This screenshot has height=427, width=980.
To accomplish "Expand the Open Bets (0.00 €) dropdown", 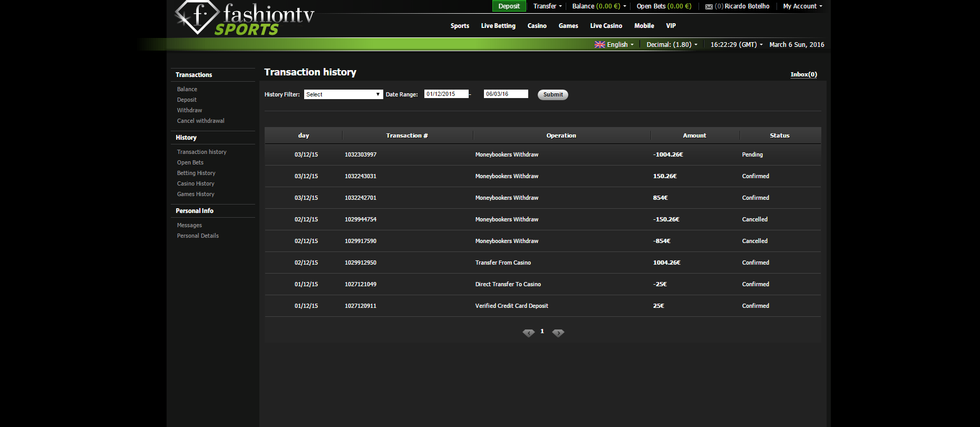I will pos(664,6).
